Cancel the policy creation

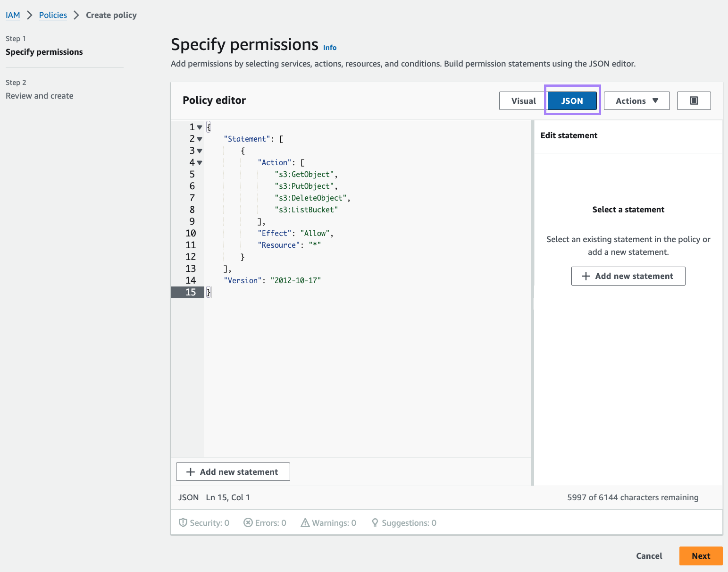649,556
